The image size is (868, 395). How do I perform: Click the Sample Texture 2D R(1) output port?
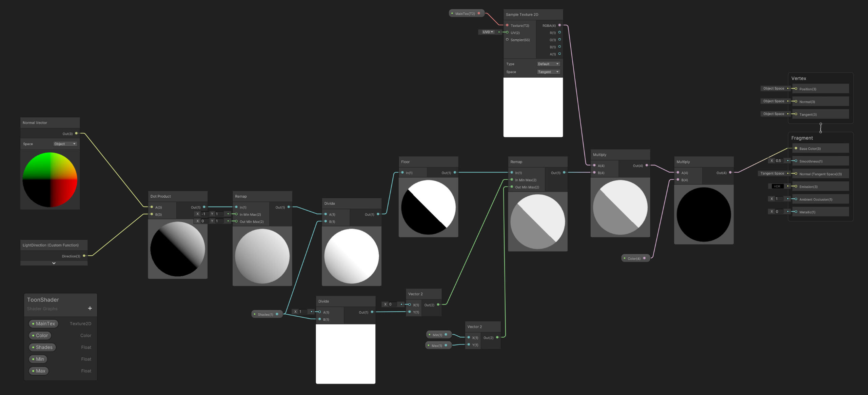click(559, 33)
